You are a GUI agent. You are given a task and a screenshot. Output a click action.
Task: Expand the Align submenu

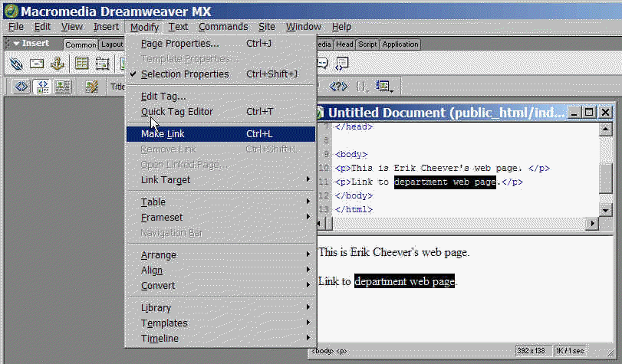(220, 270)
